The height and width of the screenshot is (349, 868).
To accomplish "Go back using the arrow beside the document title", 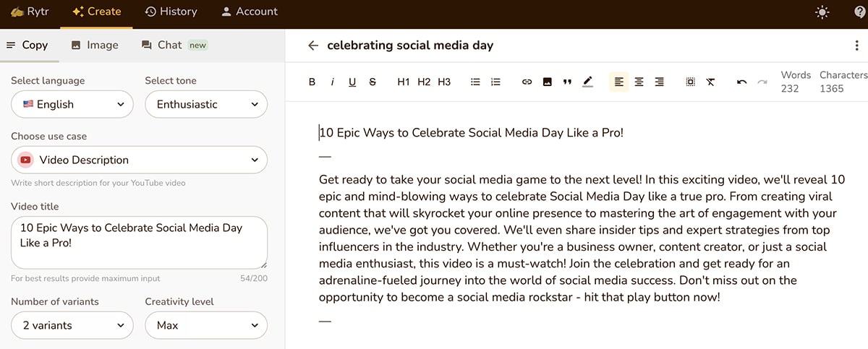I will tap(312, 46).
